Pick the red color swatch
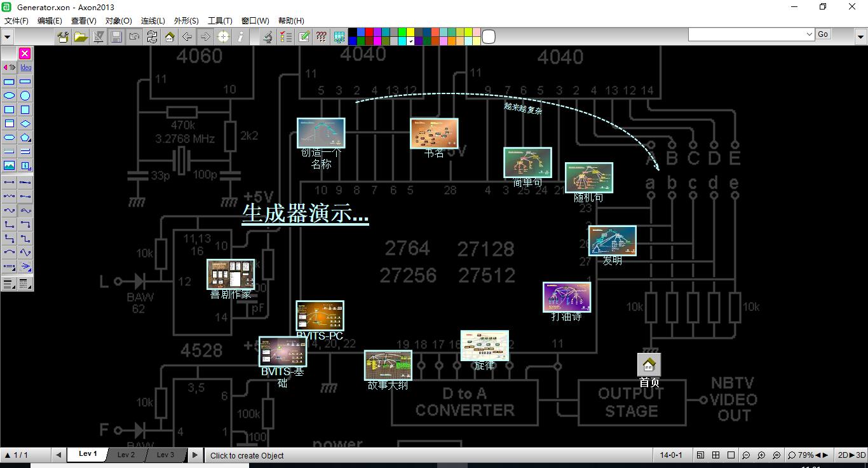Image resolution: width=868 pixels, height=468 pixels. (369, 32)
